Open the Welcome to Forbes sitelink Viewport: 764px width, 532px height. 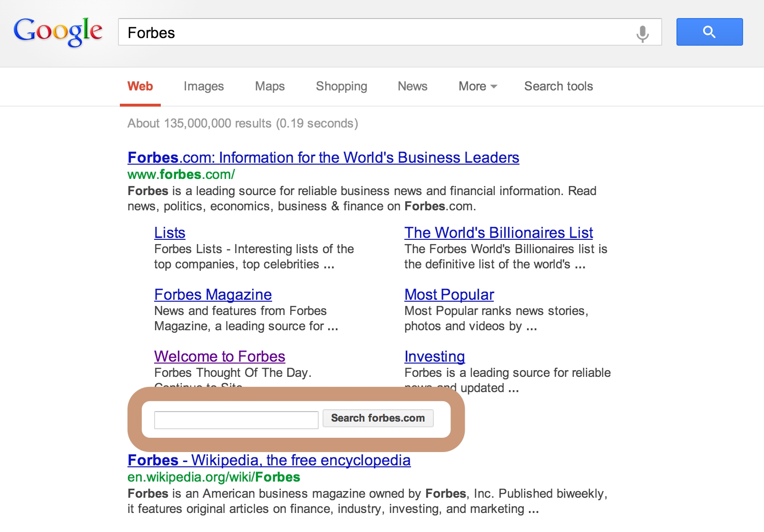tap(219, 356)
